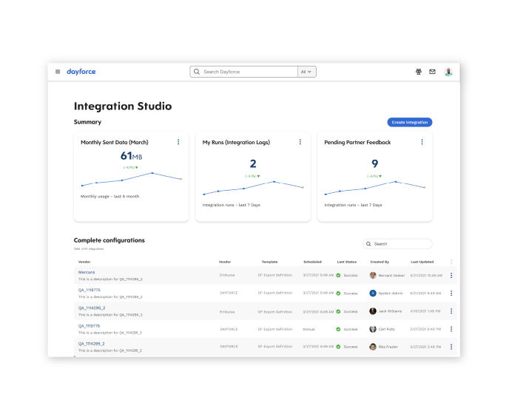Image resolution: width=509 pixels, height=420 pixels.
Task: Open options menu for My Runs card
Action: [x=300, y=142]
